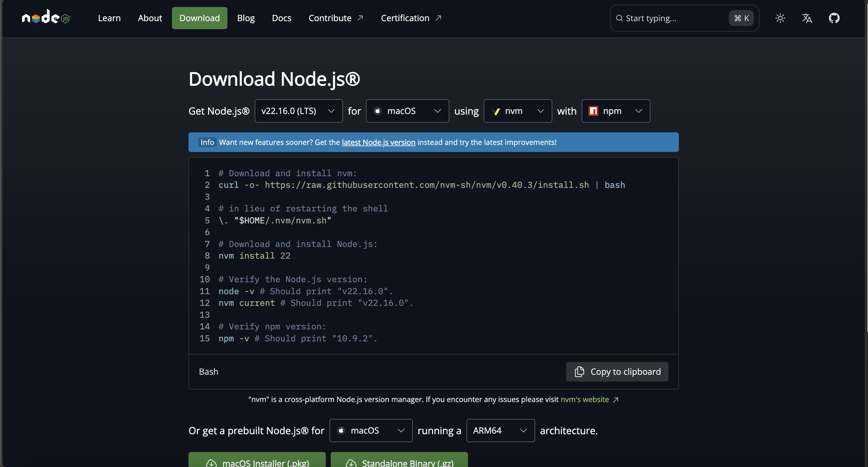Click the search magnifier icon
The height and width of the screenshot is (467, 868).
coord(619,18)
